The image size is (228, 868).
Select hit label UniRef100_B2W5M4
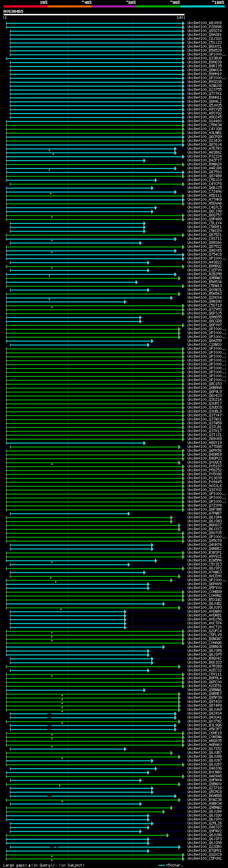coord(204,560)
